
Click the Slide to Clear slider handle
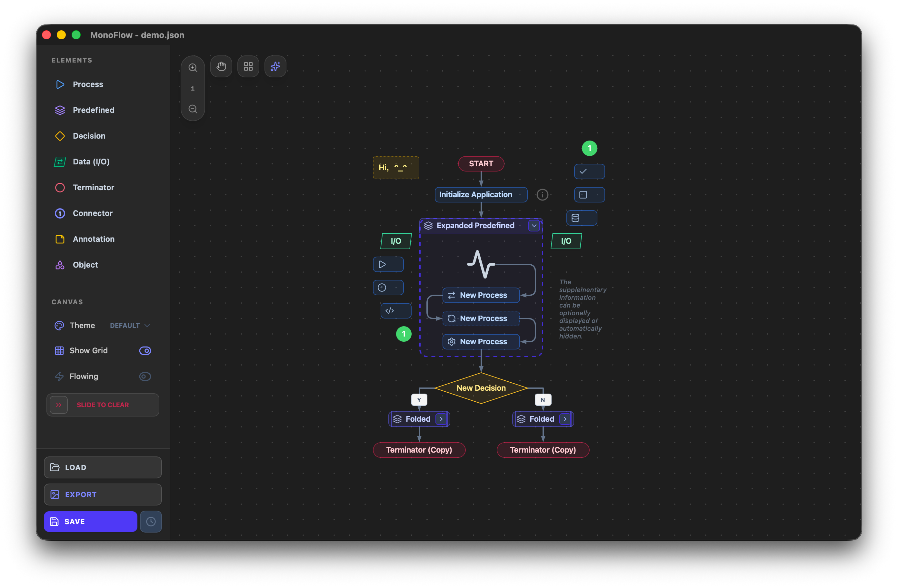59,405
